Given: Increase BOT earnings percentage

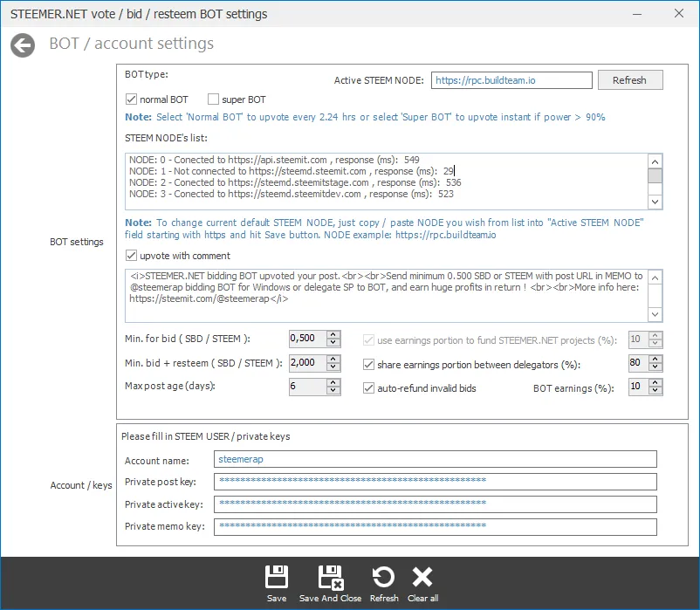Looking at the screenshot, I should 655,382.
